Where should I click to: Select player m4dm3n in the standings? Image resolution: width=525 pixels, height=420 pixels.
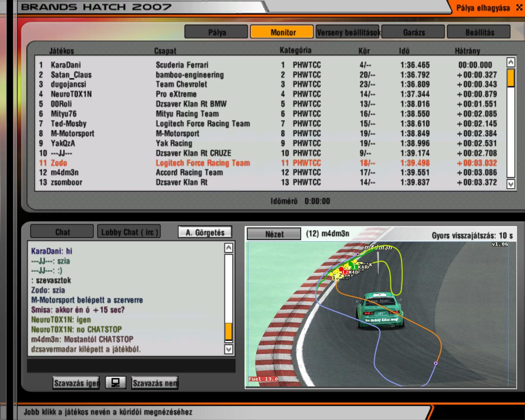[64, 172]
